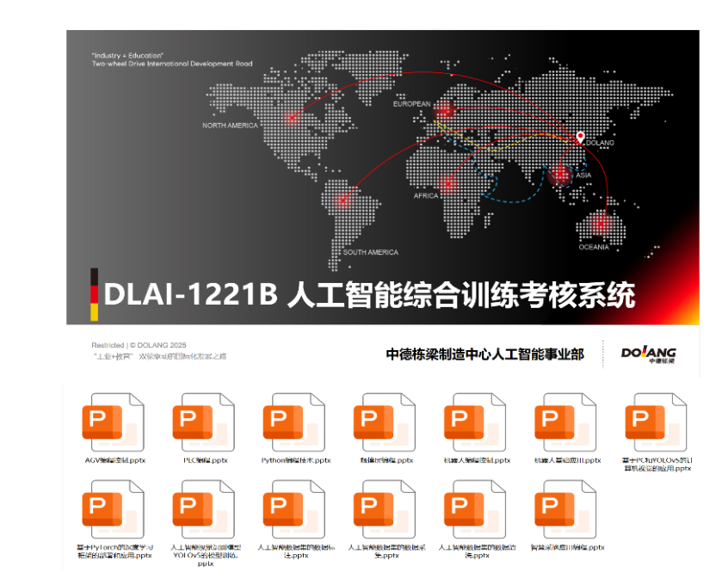The image size is (728, 573).
Task: Click the "工业+教育" Chinese slogan under Restricted
Action: point(159,356)
